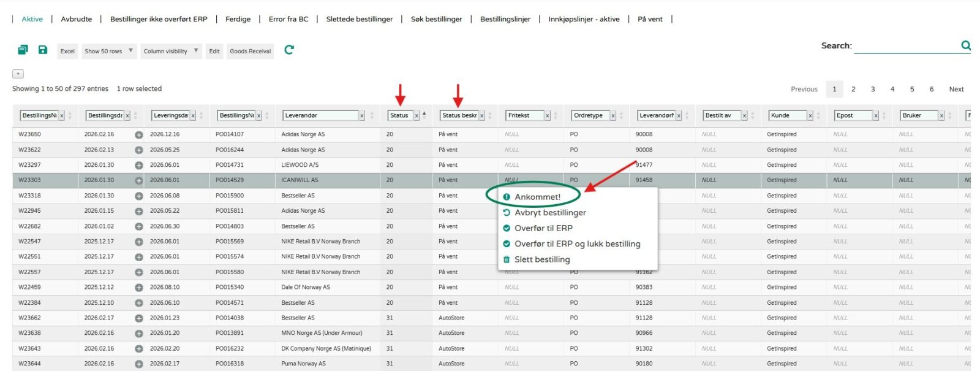Click the save floppy disk icon
Image resolution: width=980 pixels, height=371 pixels.
43,50
